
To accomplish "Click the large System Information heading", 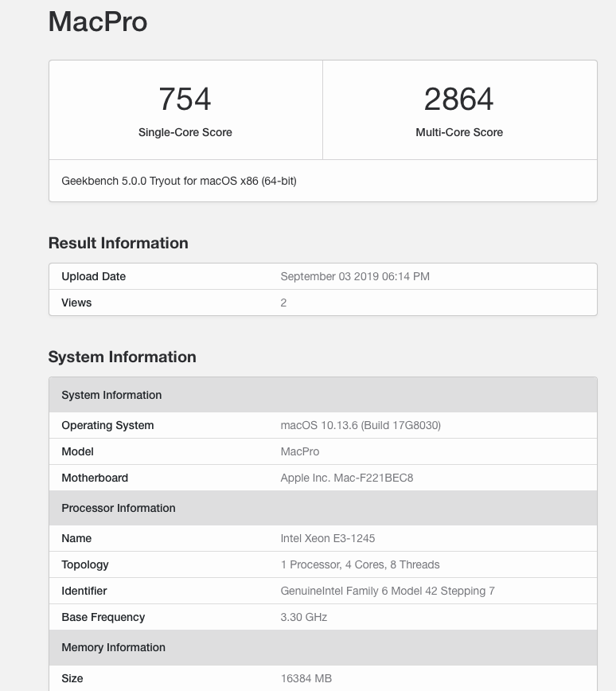I will 122,357.
